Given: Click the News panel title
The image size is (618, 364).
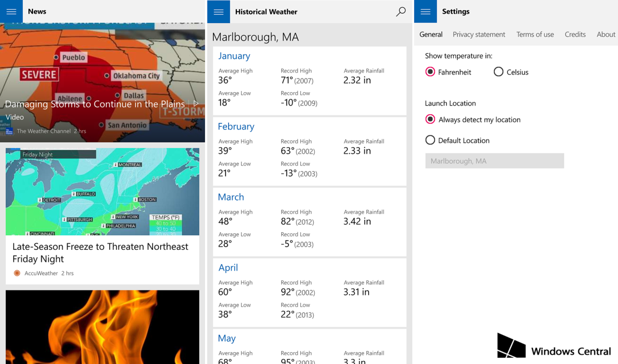Looking at the screenshot, I should [37, 11].
